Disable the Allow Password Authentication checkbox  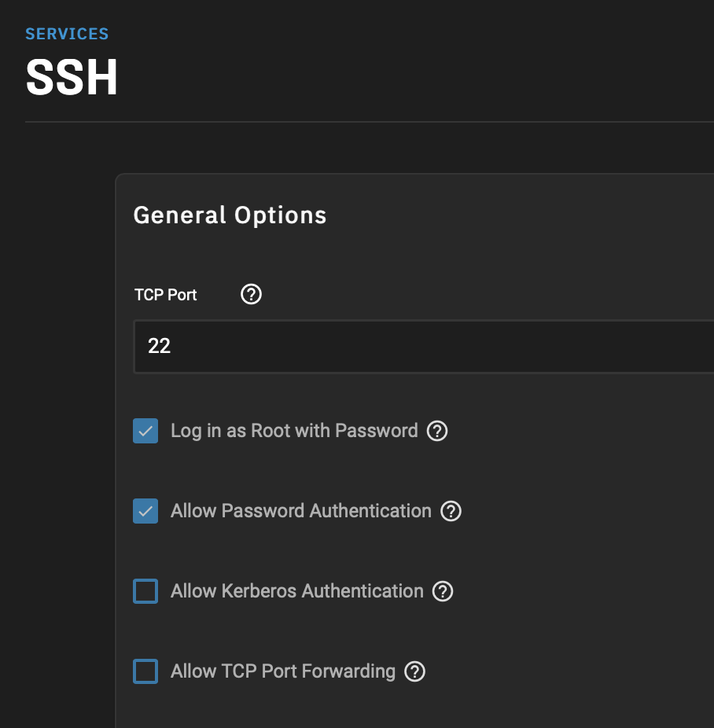point(145,511)
